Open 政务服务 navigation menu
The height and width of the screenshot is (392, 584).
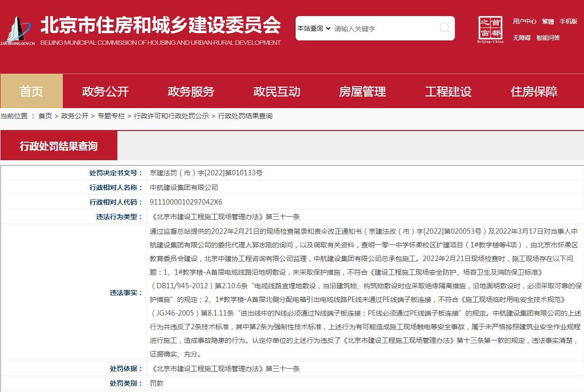point(191,91)
